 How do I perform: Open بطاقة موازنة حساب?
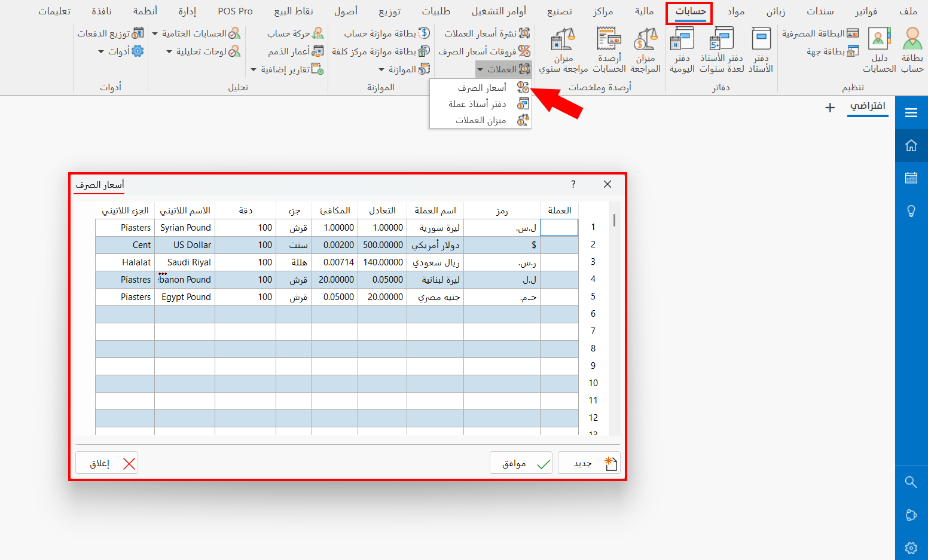click(387, 33)
